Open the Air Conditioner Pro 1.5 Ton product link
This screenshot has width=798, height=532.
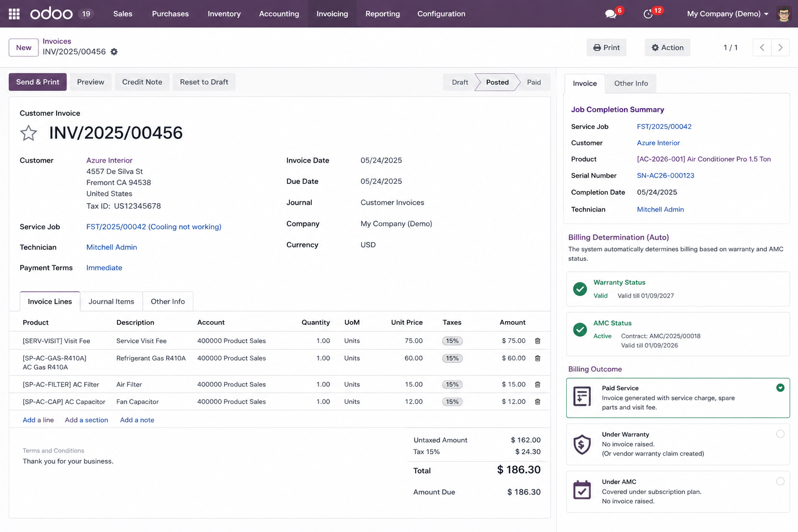[x=704, y=159]
